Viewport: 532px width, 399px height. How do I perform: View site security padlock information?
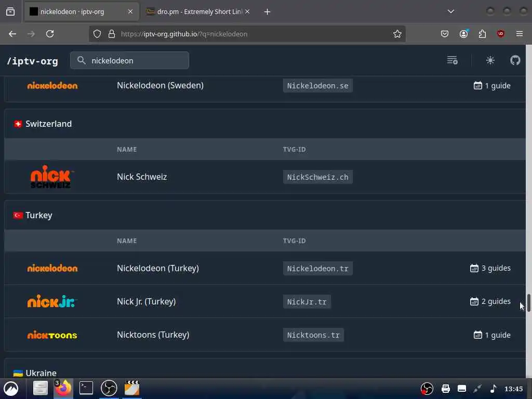112,34
